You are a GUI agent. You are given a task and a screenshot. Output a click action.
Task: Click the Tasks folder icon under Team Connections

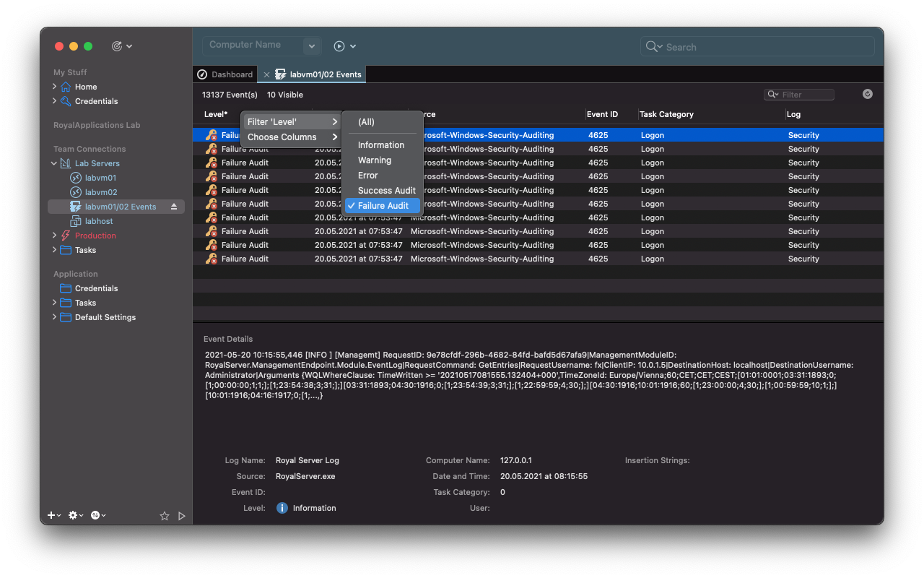[x=66, y=250]
